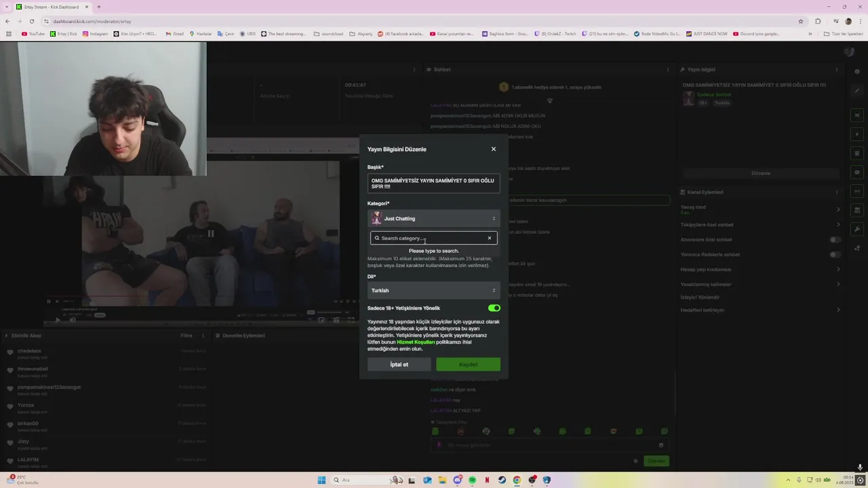Open Steam from taskbar
The image size is (868, 488).
tap(502, 480)
